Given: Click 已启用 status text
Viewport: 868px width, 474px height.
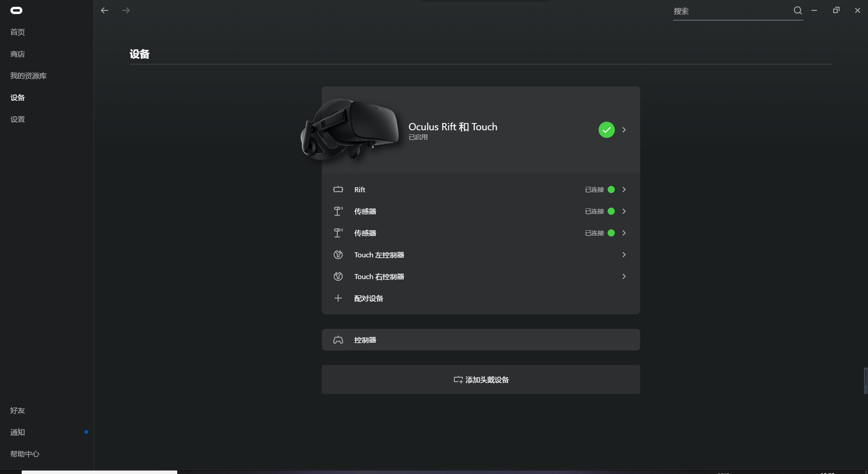Looking at the screenshot, I should point(418,137).
